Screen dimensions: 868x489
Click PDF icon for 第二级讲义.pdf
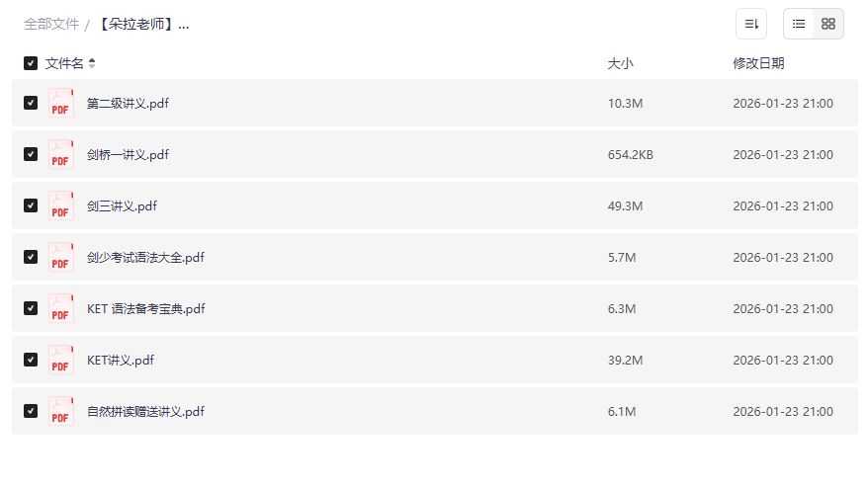point(61,103)
